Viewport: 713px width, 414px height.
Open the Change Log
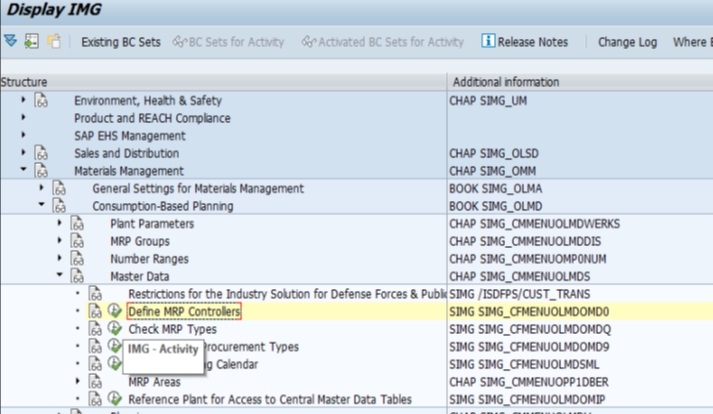627,42
